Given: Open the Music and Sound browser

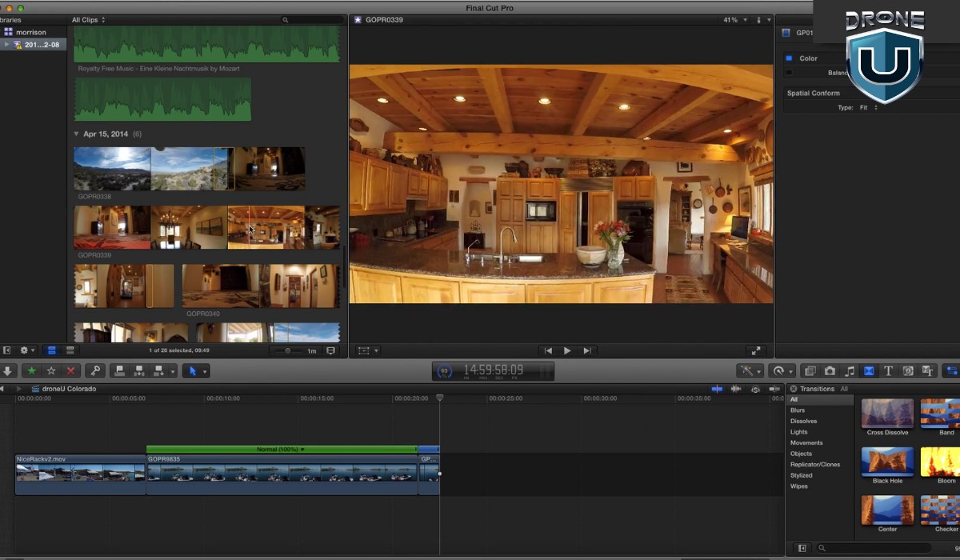Looking at the screenshot, I should coord(850,371).
